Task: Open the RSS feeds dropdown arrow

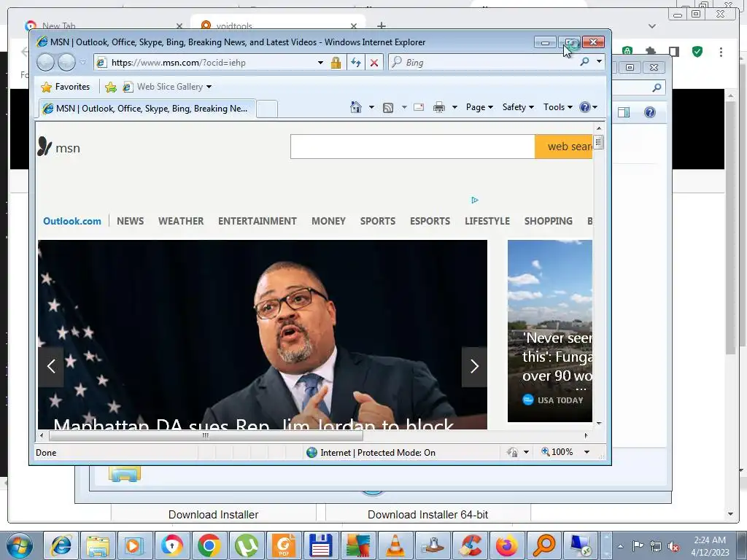Action: (x=404, y=107)
